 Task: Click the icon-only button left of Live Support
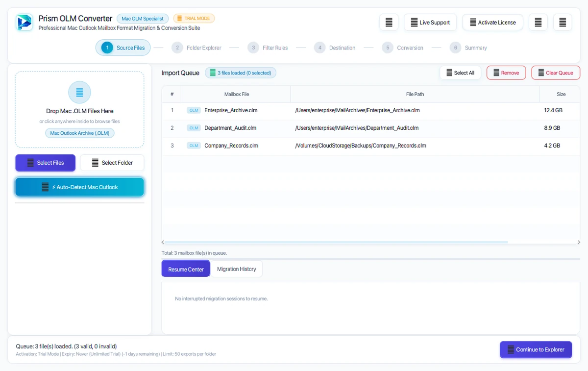point(389,23)
